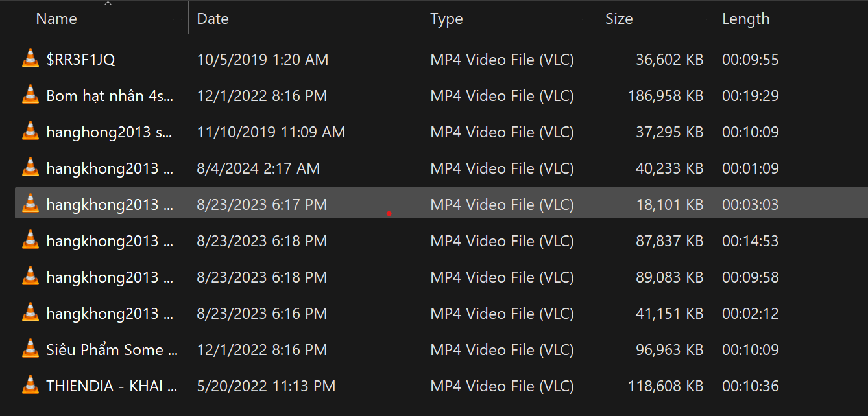This screenshot has height=416, width=868.
Task: Click VLC icon of the 18,101 KB video
Action: point(30,204)
